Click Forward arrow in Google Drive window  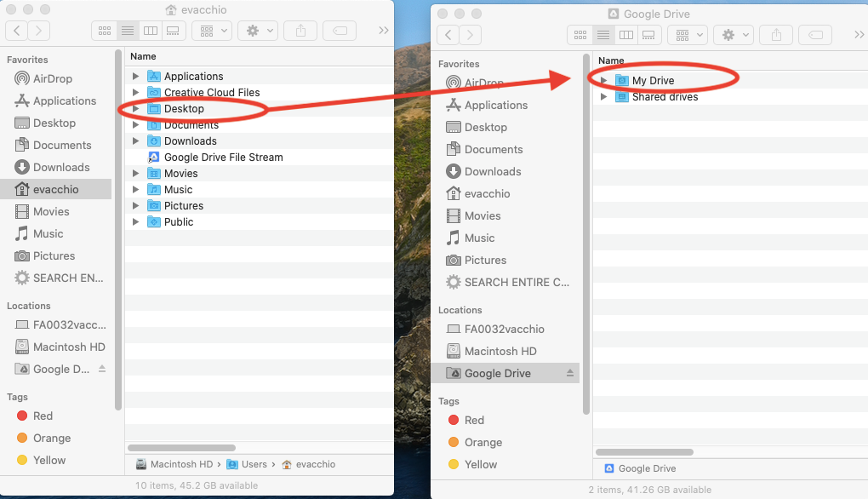tap(470, 35)
